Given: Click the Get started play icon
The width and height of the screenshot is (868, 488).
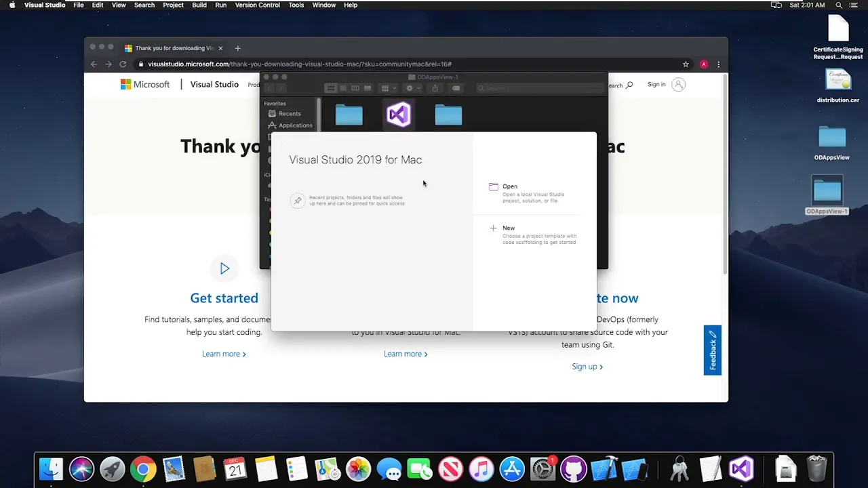Looking at the screenshot, I should [224, 268].
